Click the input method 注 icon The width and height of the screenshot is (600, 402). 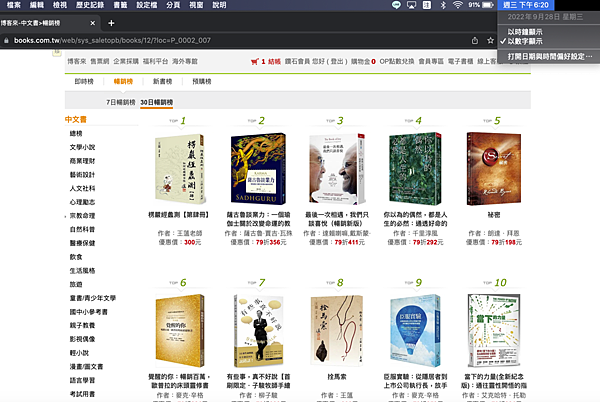pos(427,5)
